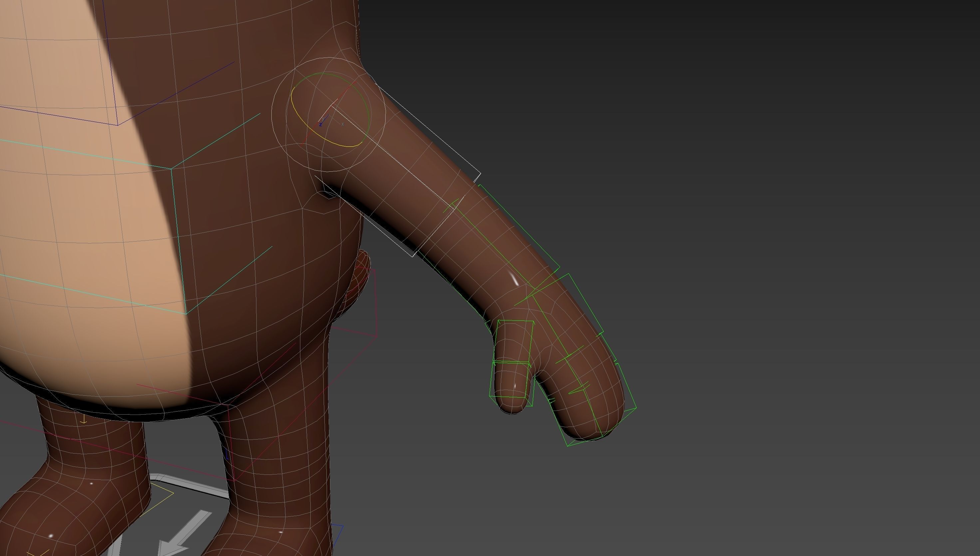Select the upper green thumb bone box
The width and height of the screenshot is (980, 556).
click(x=513, y=341)
